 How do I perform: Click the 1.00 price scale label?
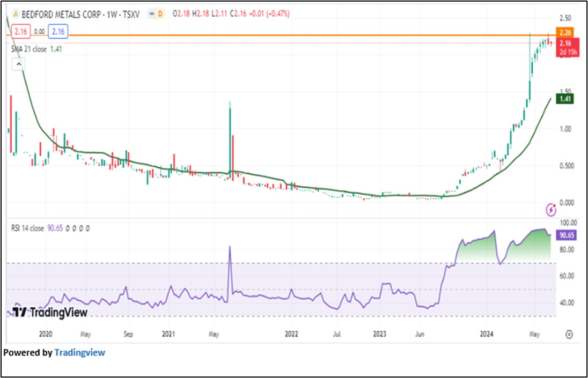coord(565,129)
